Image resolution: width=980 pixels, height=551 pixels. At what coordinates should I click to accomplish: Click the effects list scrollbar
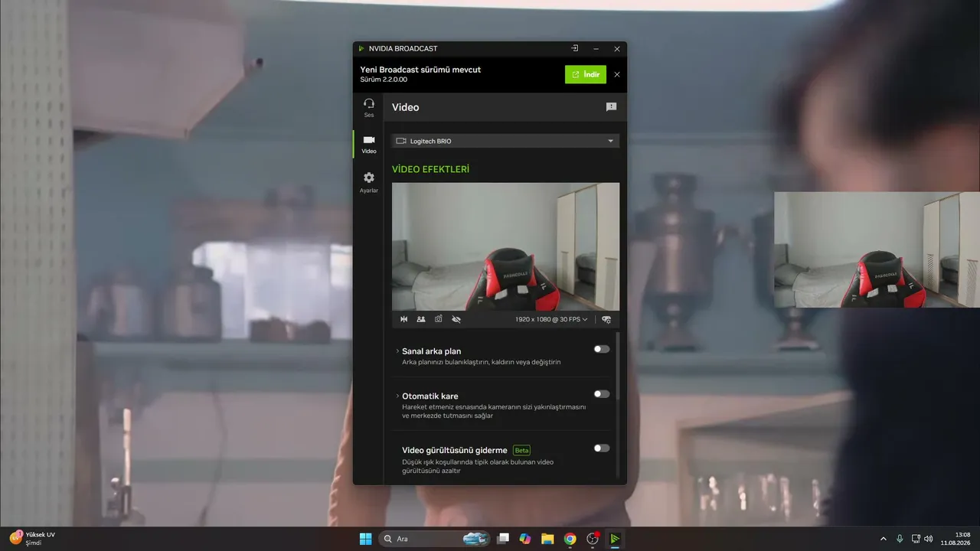pos(618,365)
